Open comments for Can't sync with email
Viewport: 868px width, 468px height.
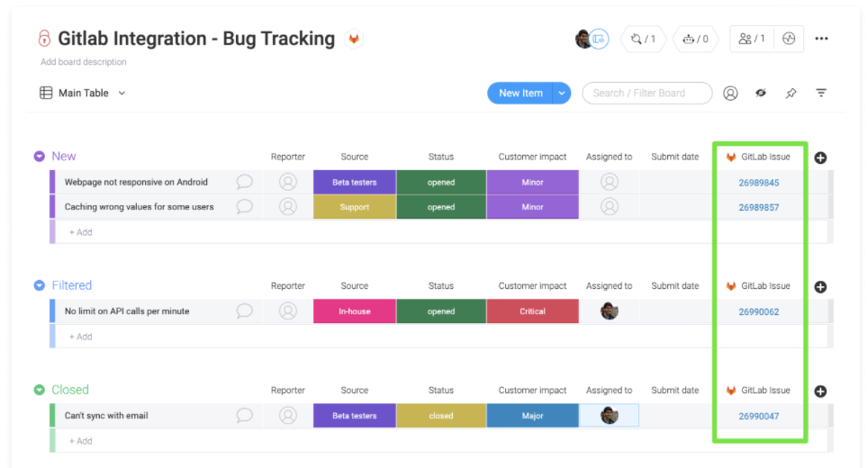[x=244, y=416]
